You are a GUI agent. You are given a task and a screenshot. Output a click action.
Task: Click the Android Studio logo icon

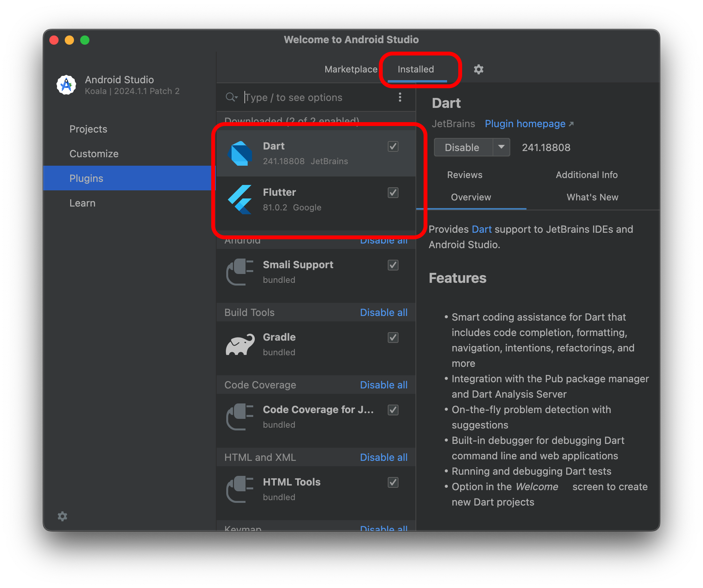(66, 85)
